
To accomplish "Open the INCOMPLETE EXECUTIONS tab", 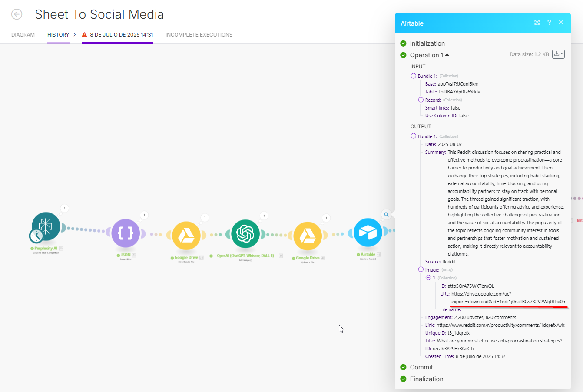I will pyautogui.click(x=199, y=35).
